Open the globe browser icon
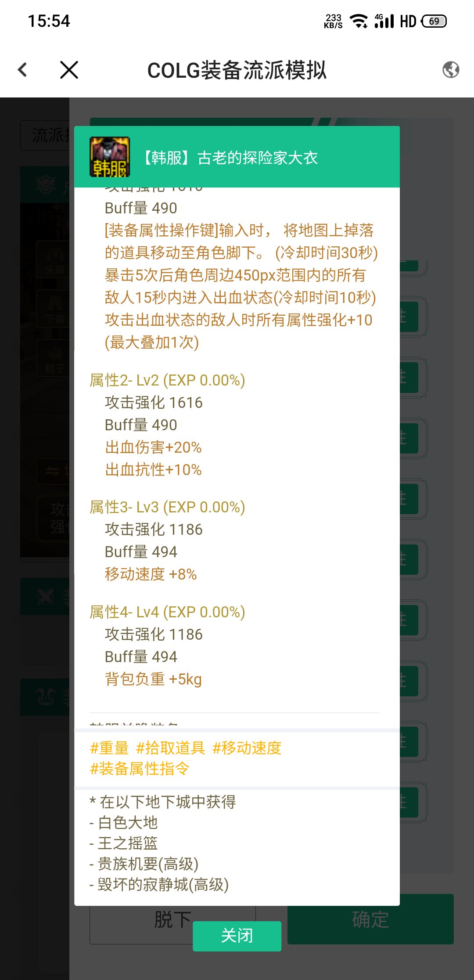 coord(451,70)
